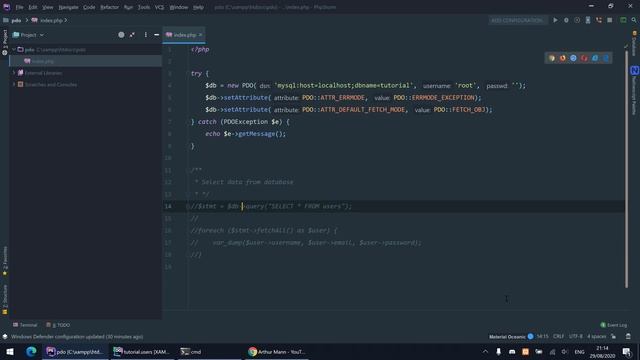Image resolution: width=640 pixels, height=360 pixels.
Task: Start debugging with the bug icon
Action: coord(566,20)
